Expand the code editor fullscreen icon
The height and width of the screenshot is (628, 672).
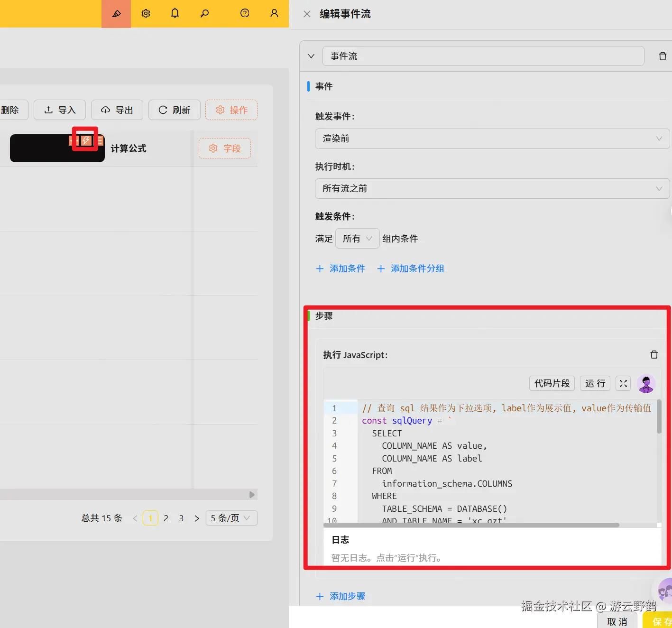coord(623,383)
